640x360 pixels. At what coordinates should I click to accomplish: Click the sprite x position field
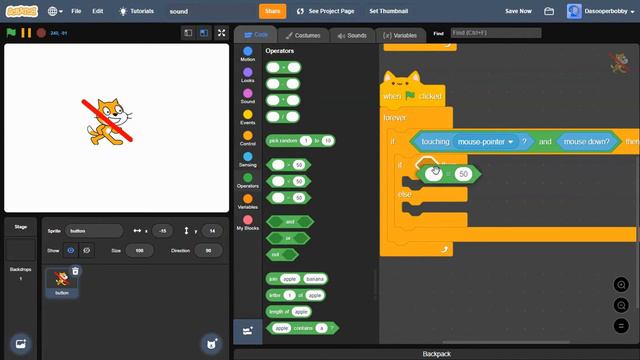(x=162, y=231)
